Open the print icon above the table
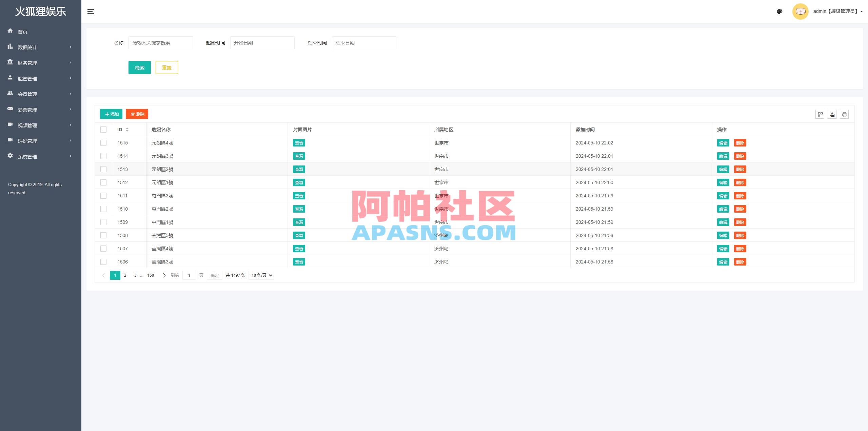Screen dimensions: 868x431 [x=844, y=114]
